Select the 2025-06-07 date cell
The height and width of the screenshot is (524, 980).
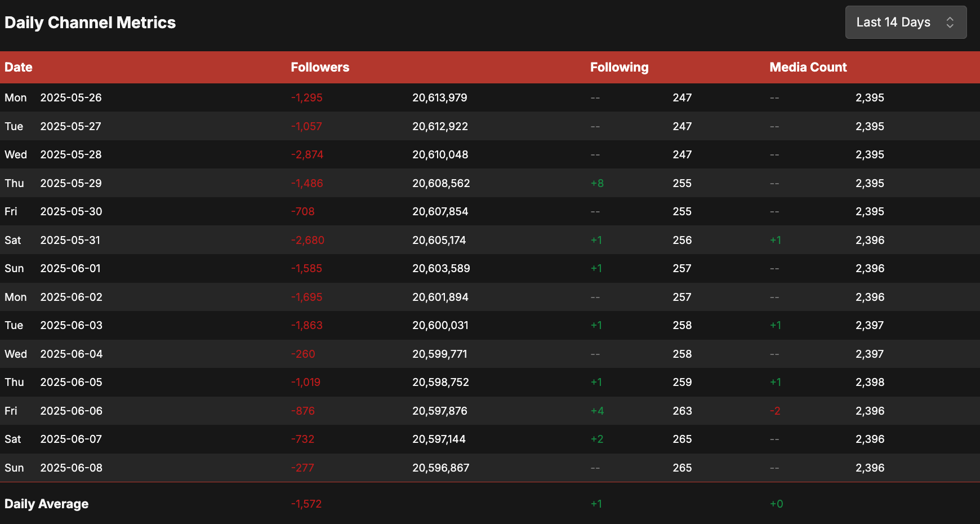coord(71,439)
